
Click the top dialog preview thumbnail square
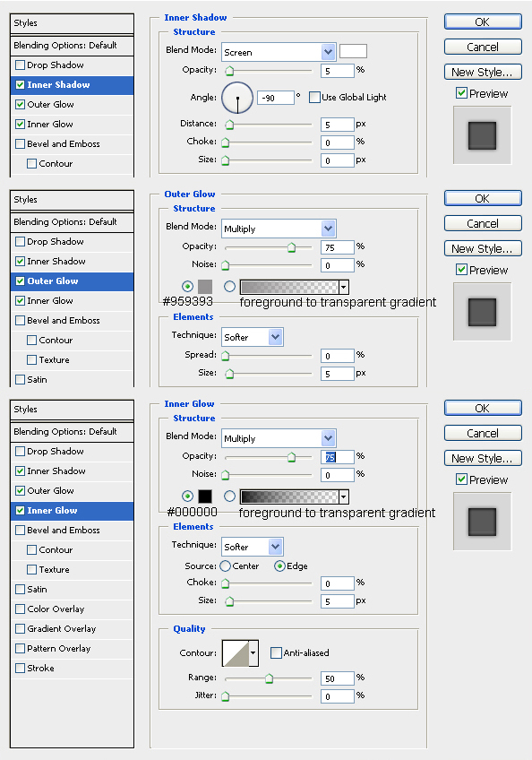click(482, 135)
